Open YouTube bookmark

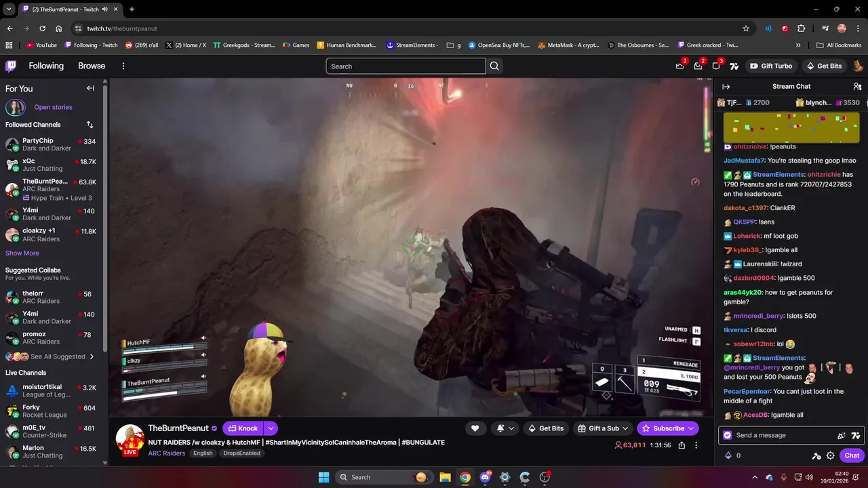pos(41,45)
